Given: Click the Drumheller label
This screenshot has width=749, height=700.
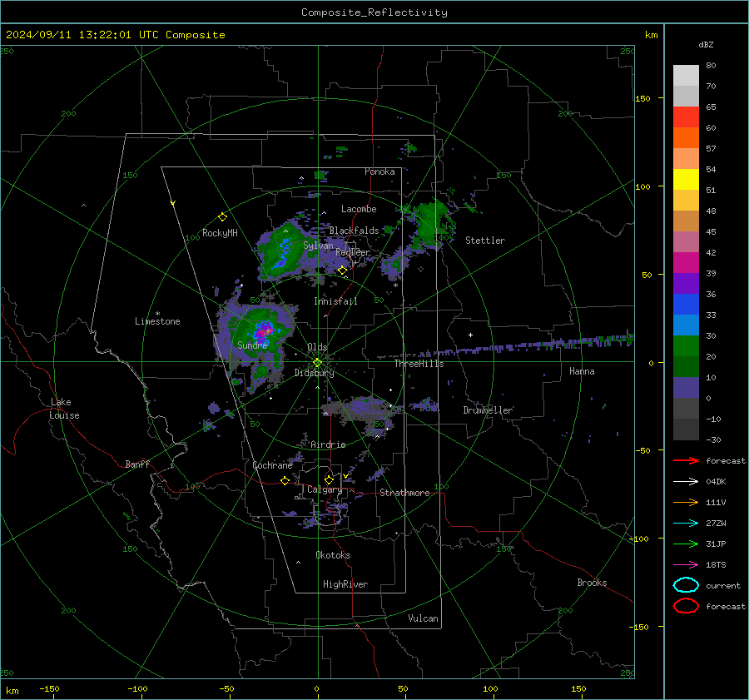Looking at the screenshot, I should 488,410.
